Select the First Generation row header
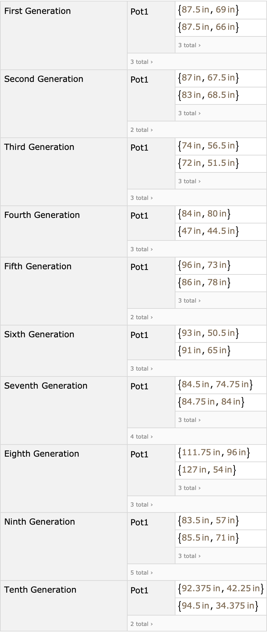Screen dimensions: 267x644 point(37,11)
